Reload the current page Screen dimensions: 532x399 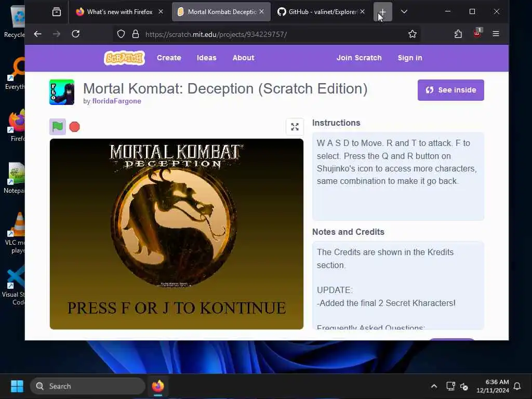point(76,34)
